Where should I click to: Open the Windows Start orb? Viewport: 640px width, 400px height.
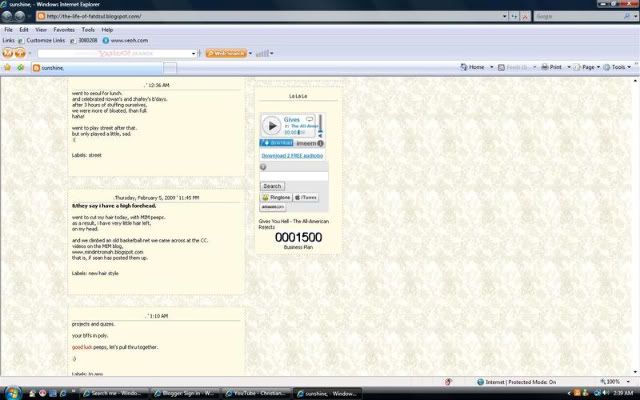(x=13, y=393)
